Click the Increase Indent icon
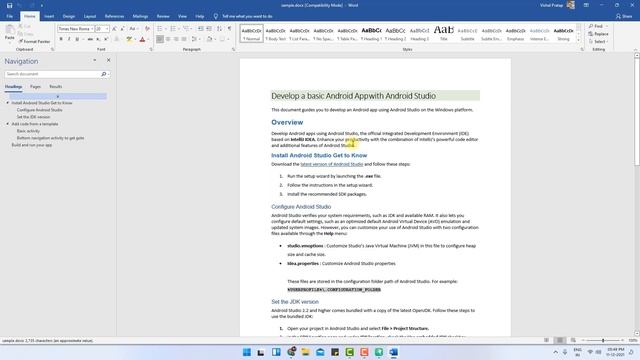640x360 pixels. pos(209,29)
